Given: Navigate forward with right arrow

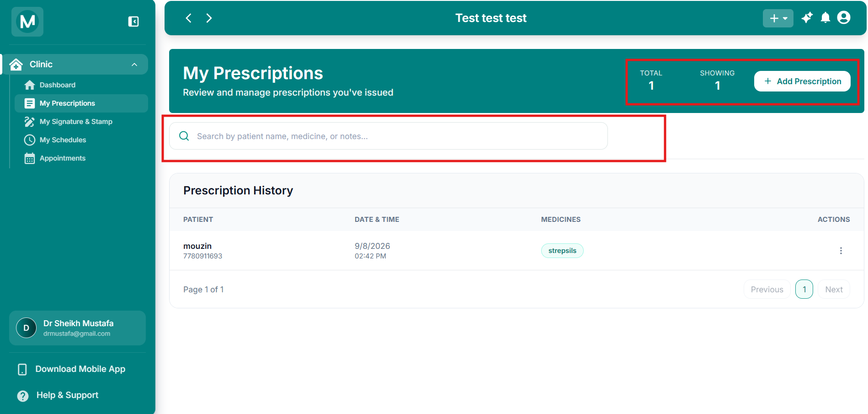Looking at the screenshot, I should pos(209,18).
